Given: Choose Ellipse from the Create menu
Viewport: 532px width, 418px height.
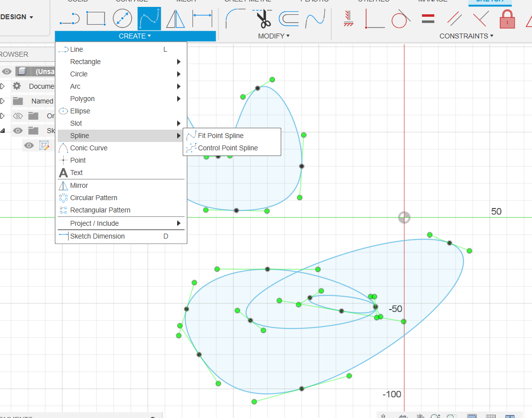Looking at the screenshot, I should 121,111.
